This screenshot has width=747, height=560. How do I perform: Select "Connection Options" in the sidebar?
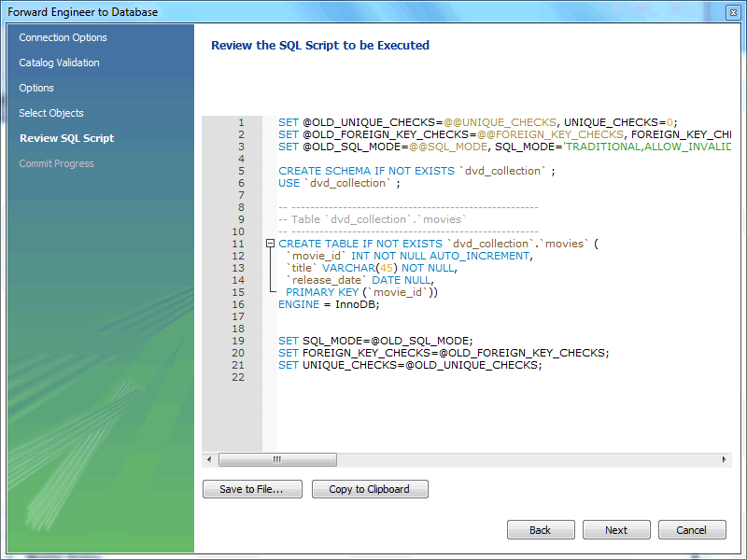[63, 37]
